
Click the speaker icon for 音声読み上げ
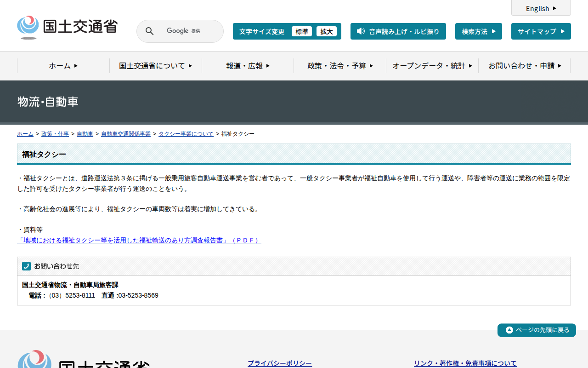tap(361, 31)
